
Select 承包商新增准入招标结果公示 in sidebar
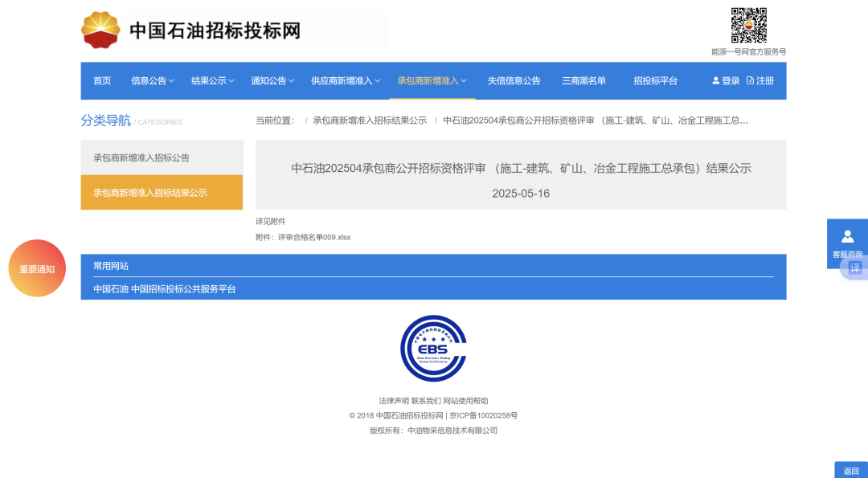point(162,193)
